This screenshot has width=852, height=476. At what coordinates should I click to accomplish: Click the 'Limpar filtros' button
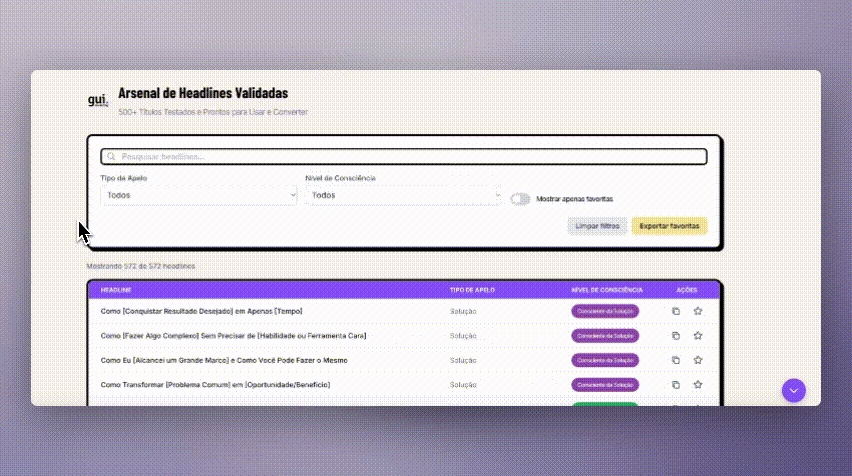coord(597,226)
